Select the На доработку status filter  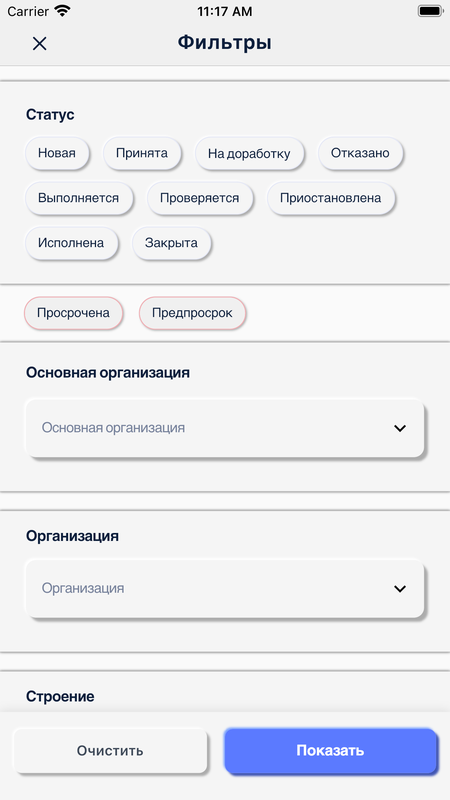tap(249, 153)
